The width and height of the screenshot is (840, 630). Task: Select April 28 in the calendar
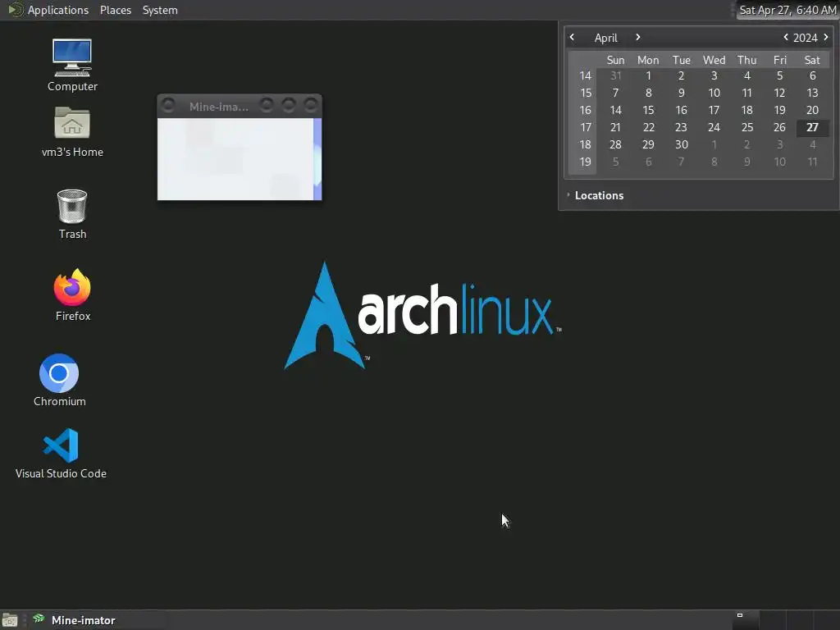tap(615, 144)
